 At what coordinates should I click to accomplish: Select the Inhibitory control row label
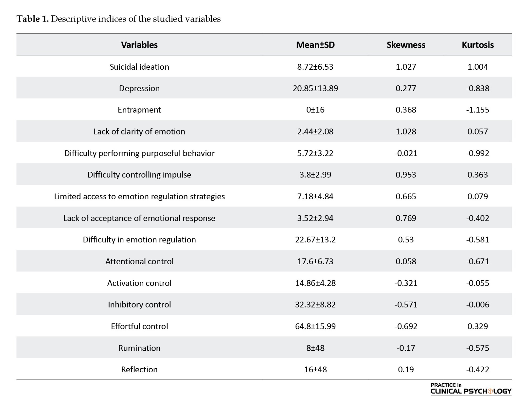coord(139,304)
